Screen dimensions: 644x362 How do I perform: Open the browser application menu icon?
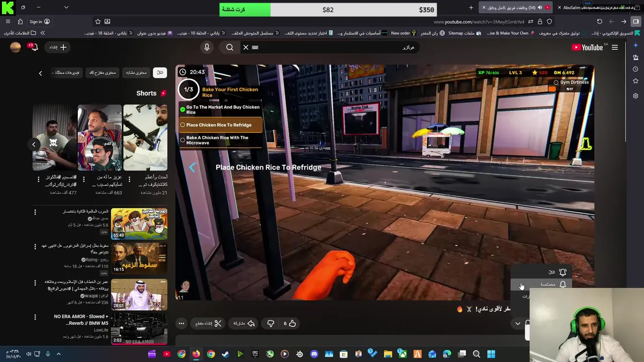tap(8, 22)
